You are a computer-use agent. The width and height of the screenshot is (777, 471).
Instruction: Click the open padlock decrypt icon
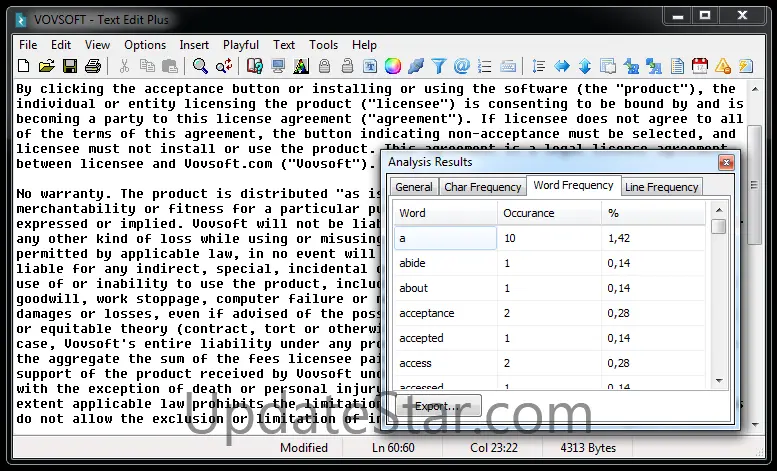(x=347, y=65)
